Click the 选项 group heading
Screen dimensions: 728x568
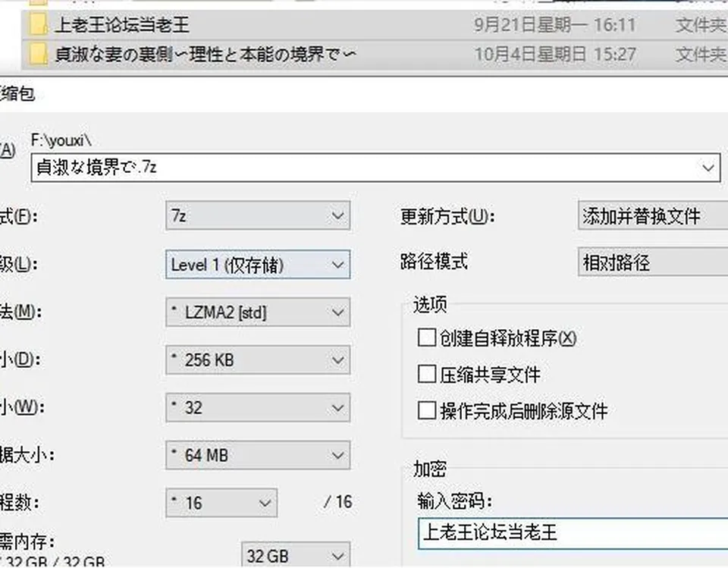click(430, 305)
